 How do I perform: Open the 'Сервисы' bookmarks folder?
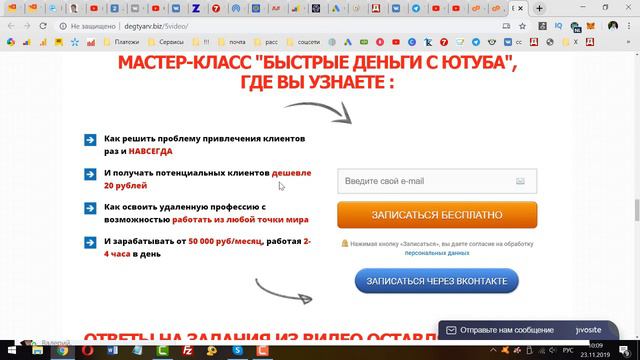(166, 42)
